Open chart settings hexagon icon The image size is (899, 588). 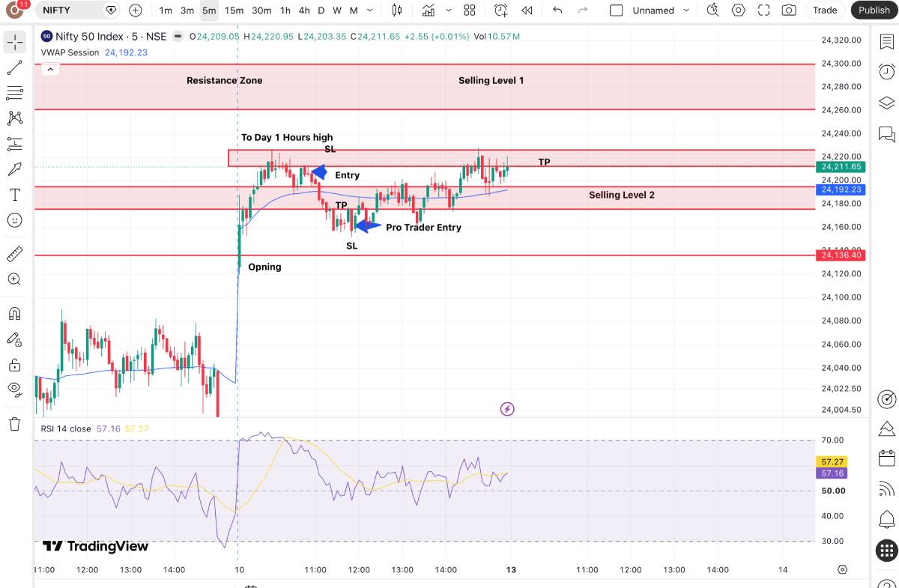739,10
